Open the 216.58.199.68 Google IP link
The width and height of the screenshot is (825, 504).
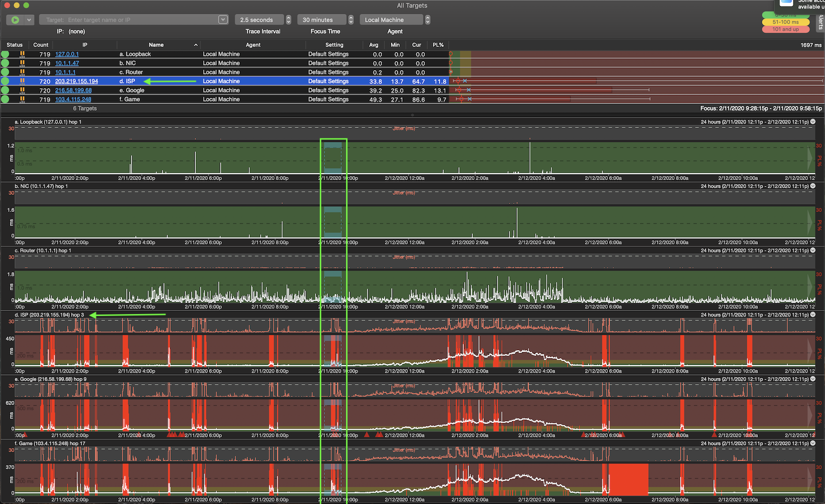pyautogui.click(x=73, y=90)
